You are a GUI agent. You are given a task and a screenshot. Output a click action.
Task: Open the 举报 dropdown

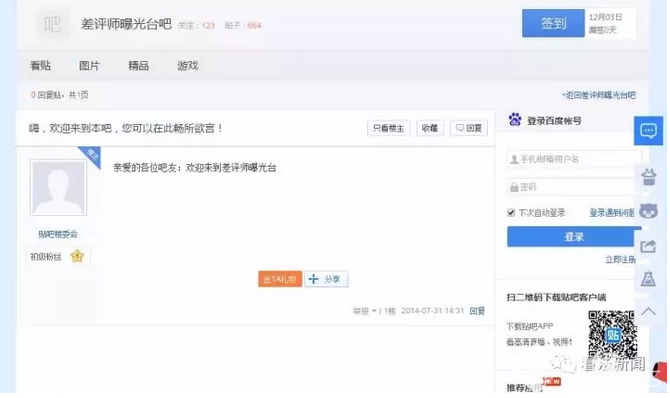click(x=364, y=311)
